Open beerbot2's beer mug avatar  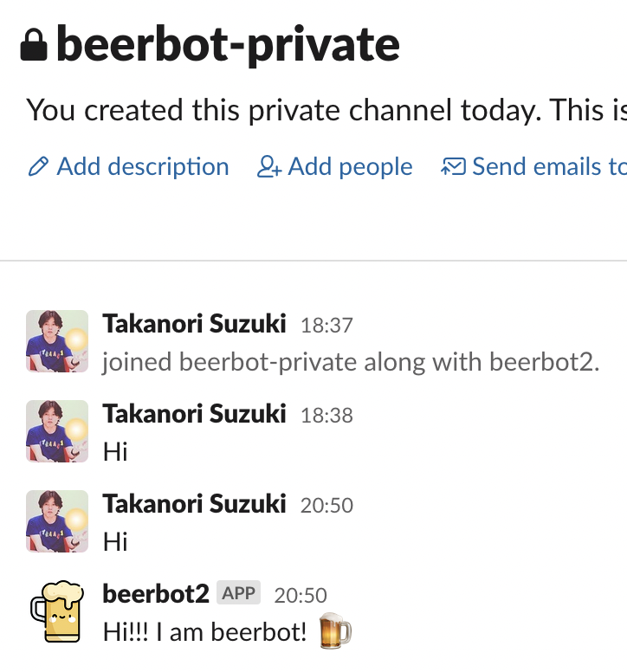pyautogui.click(x=57, y=611)
